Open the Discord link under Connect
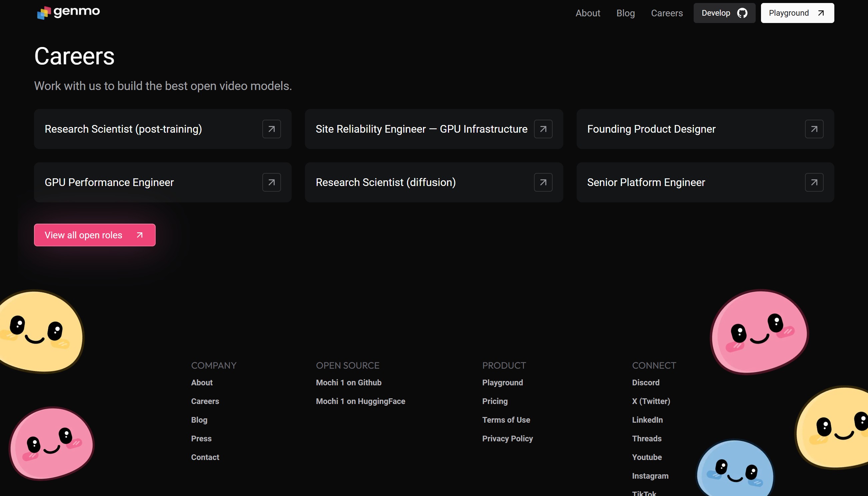This screenshot has height=496, width=868. point(646,382)
